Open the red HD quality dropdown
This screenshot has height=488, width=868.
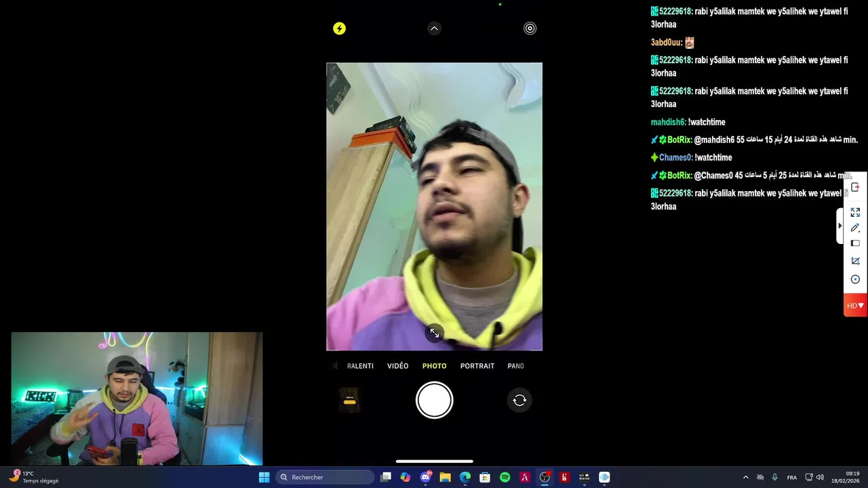855,306
